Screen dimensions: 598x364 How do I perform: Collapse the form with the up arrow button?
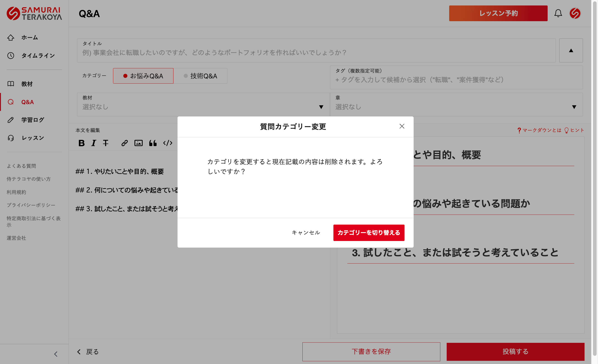tap(571, 50)
